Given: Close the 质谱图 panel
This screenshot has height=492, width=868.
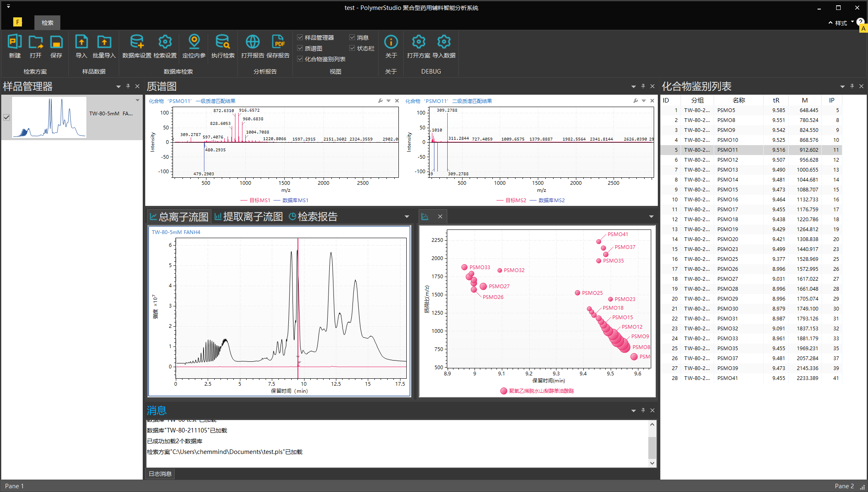Looking at the screenshot, I should [x=652, y=86].
